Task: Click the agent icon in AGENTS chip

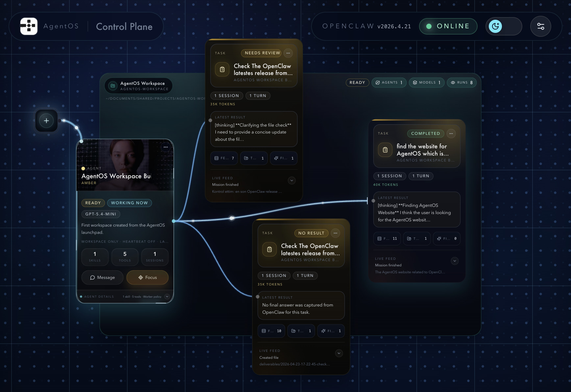Action: point(378,83)
